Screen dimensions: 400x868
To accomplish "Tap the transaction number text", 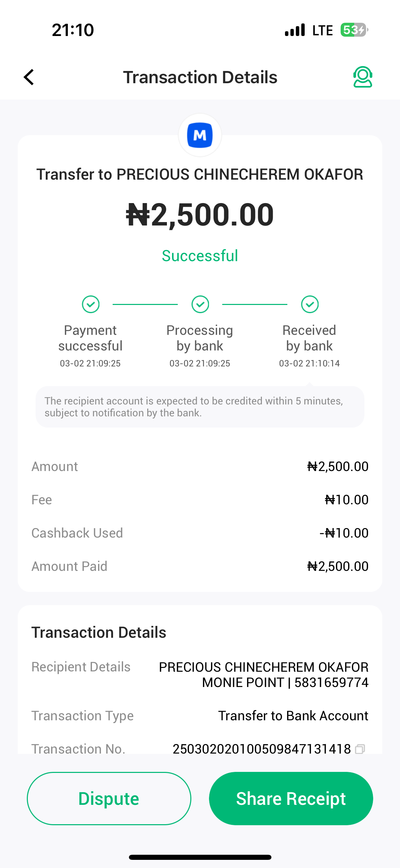I will (261, 749).
